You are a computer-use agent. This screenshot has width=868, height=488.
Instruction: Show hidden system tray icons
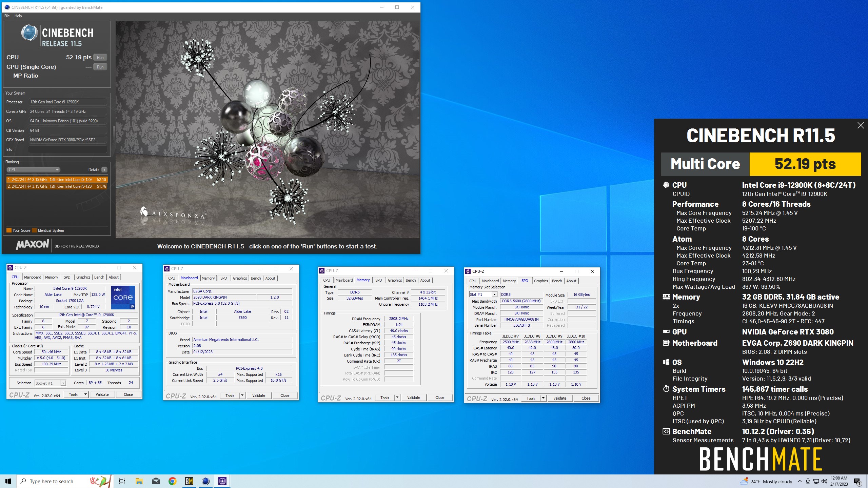coord(800,482)
